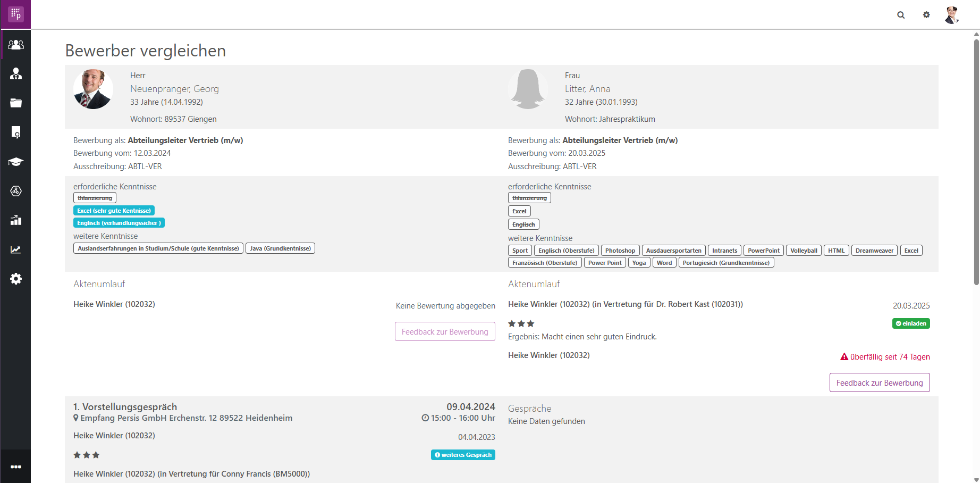Expand the three-dots more menu in sidebar
The image size is (980, 483).
[16, 467]
